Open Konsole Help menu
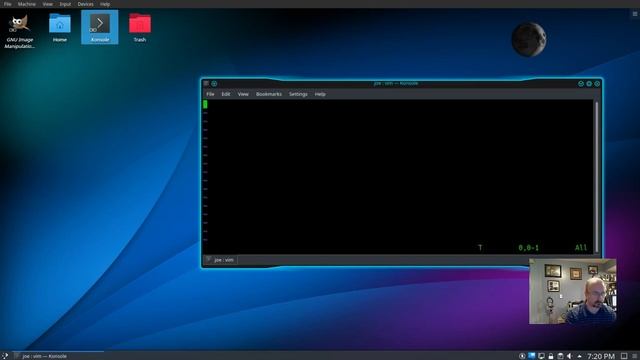The width and height of the screenshot is (640, 360). pyautogui.click(x=320, y=94)
